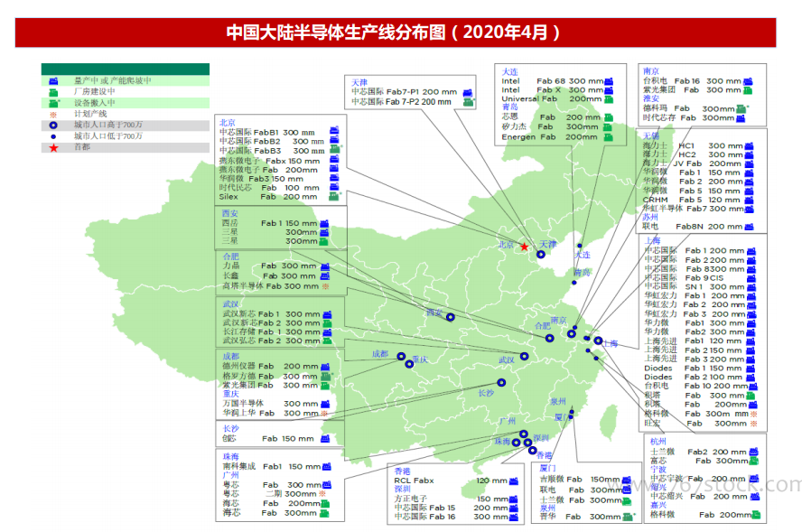
Task: Click the row Diodes Fab 1 150 mm
Action: point(700,369)
